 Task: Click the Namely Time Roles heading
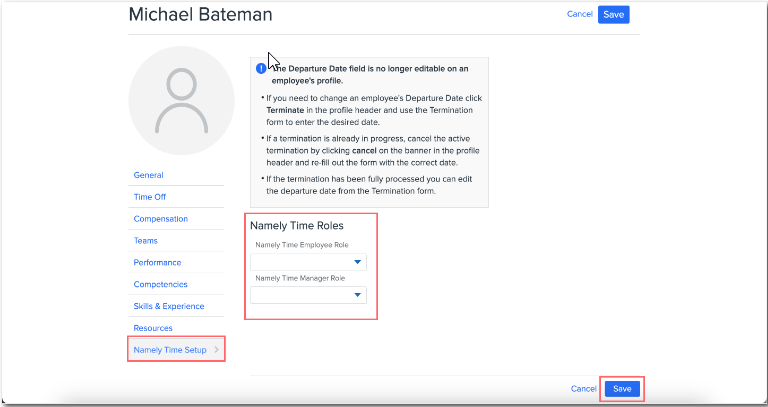297,226
